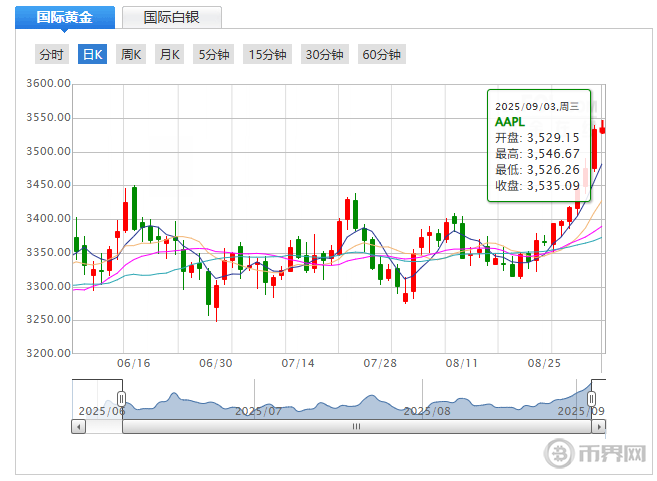Open the 国际白银 tab
This screenshot has height=481, width=657.
(170, 17)
